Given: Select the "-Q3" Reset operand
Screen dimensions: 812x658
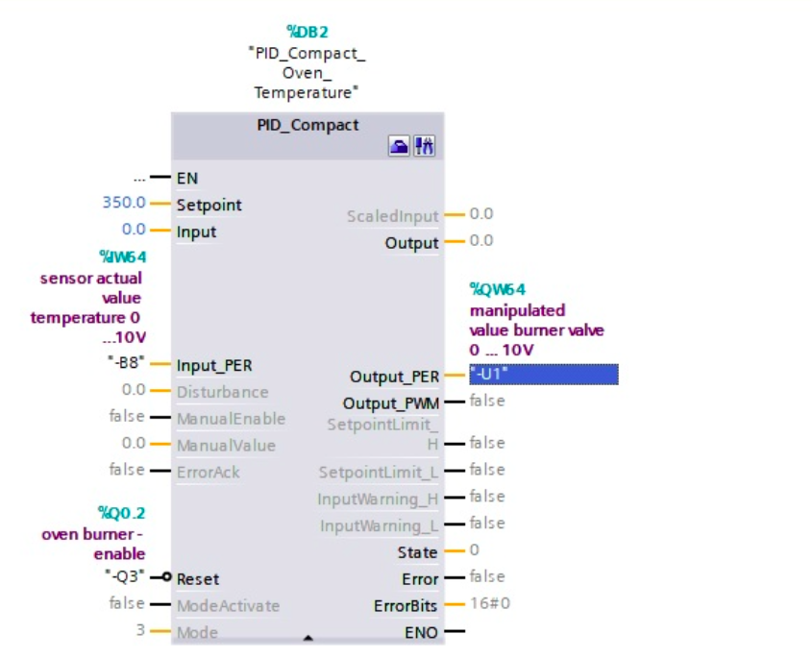Looking at the screenshot, I should [124, 578].
